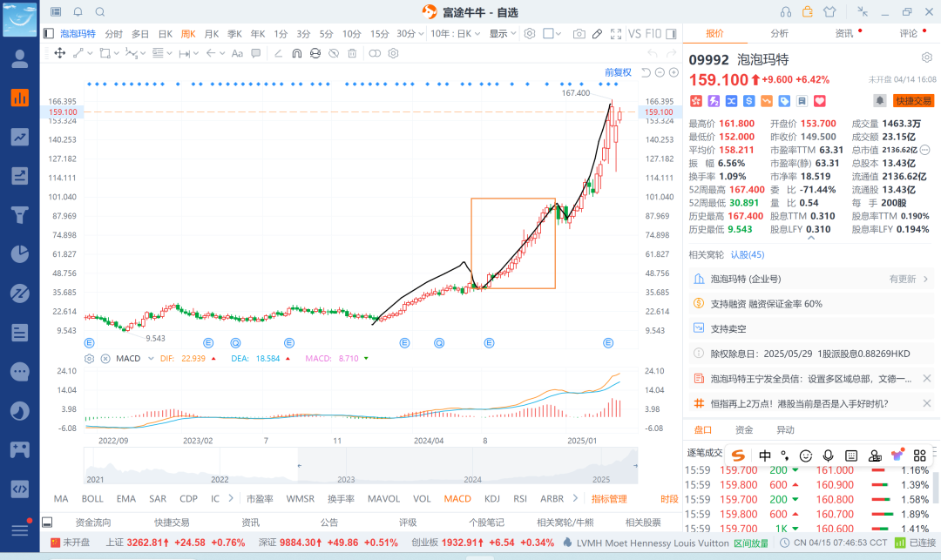Click the compact mode arrows icon
The width and height of the screenshot is (941, 560).
[x=863, y=12]
